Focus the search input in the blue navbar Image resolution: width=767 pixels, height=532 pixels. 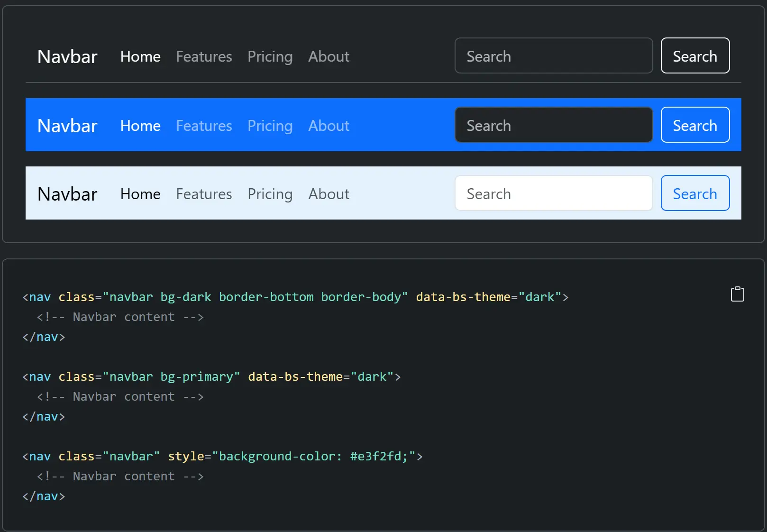coord(553,125)
